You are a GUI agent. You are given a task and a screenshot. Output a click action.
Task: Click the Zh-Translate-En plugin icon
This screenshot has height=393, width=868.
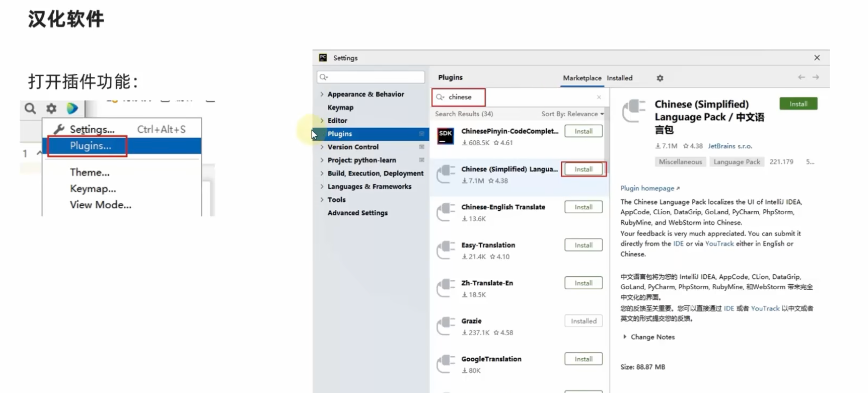tap(445, 288)
